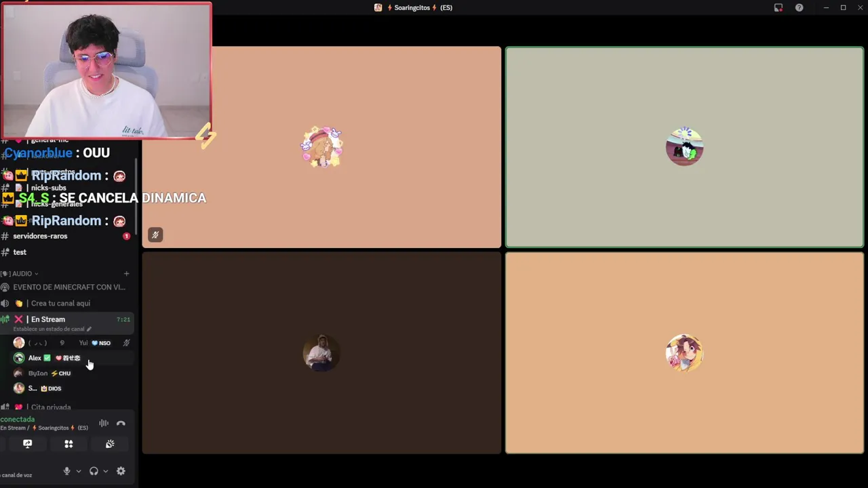The width and height of the screenshot is (868, 488).
Task: Click the disconnect call phone icon
Action: click(121, 424)
